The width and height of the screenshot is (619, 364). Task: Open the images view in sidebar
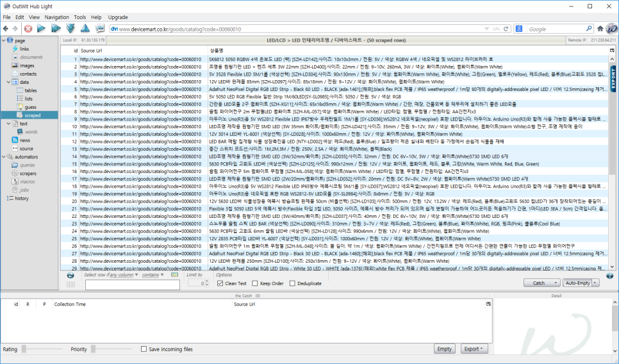point(26,65)
